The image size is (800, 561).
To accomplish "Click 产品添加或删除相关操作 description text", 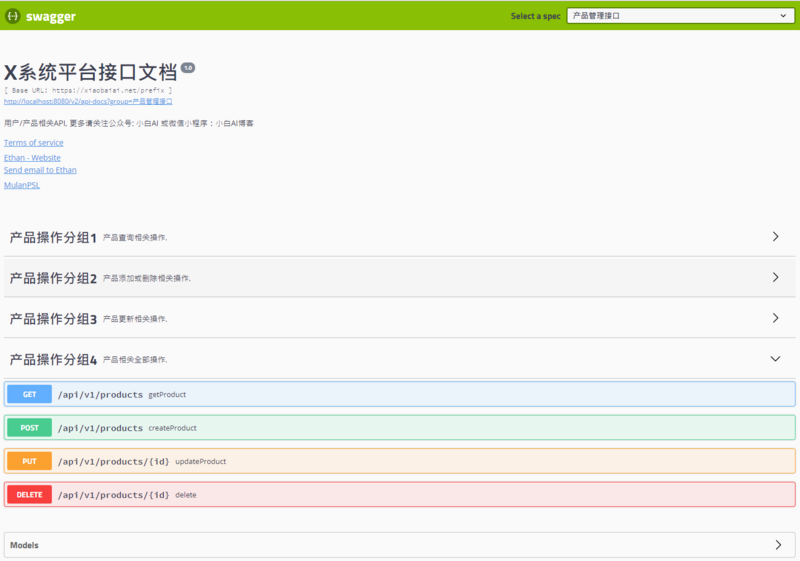I will tap(147, 278).
